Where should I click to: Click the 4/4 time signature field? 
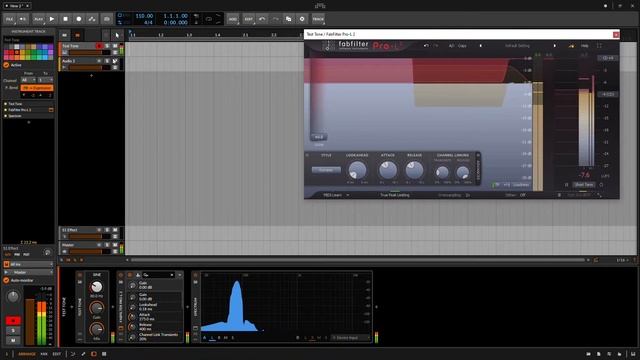(148, 22)
